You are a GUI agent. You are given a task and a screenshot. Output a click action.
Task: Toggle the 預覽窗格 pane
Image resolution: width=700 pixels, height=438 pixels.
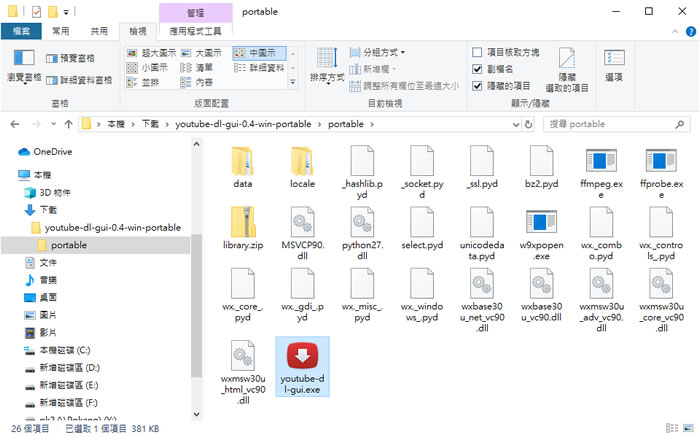click(71, 58)
